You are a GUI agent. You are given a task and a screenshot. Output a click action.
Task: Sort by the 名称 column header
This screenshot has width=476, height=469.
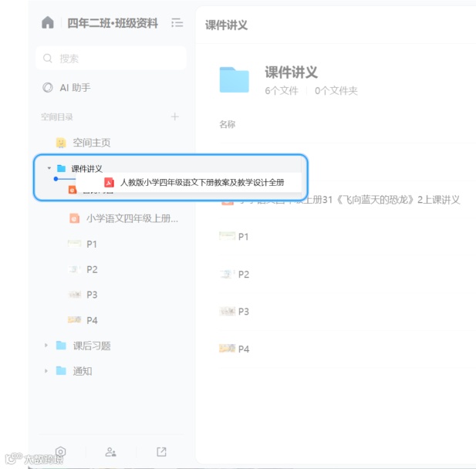tap(227, 124)
